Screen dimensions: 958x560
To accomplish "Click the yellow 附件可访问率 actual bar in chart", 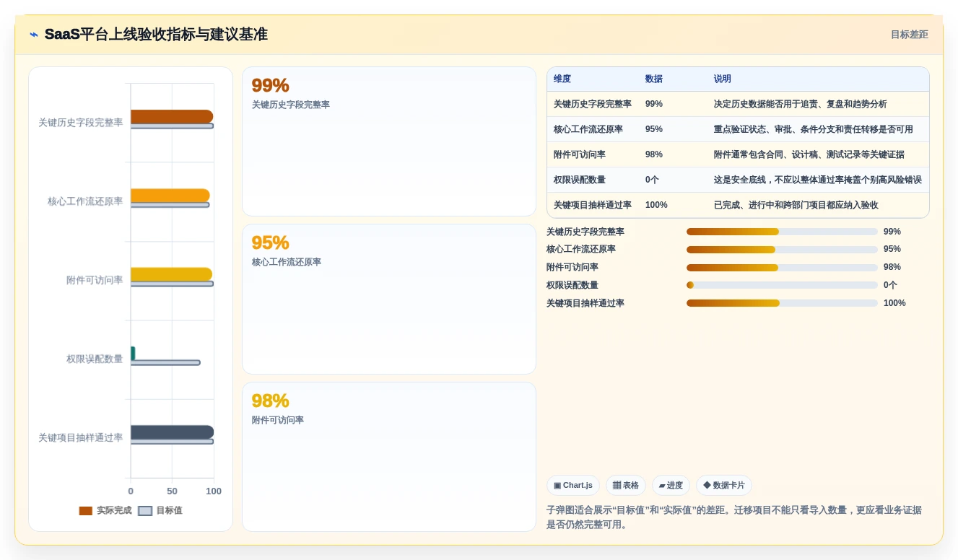I will (x=172, y=274).
